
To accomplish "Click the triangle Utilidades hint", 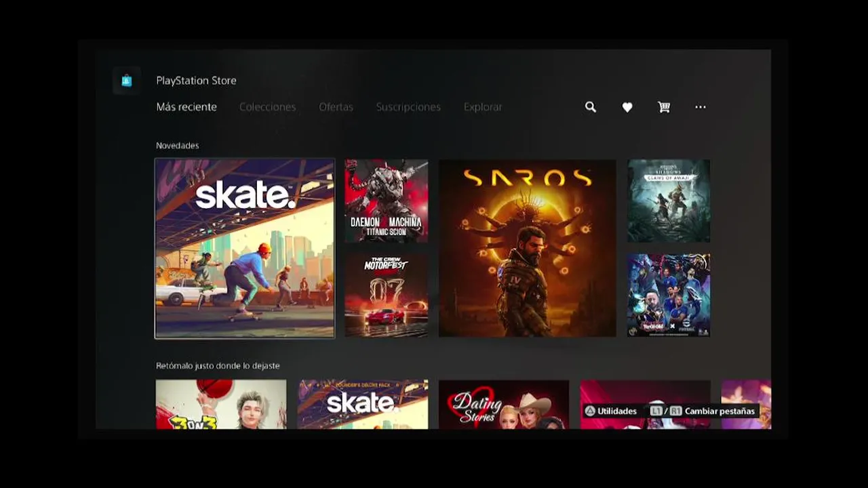I will pyautogui.click(x=611, y=411).
